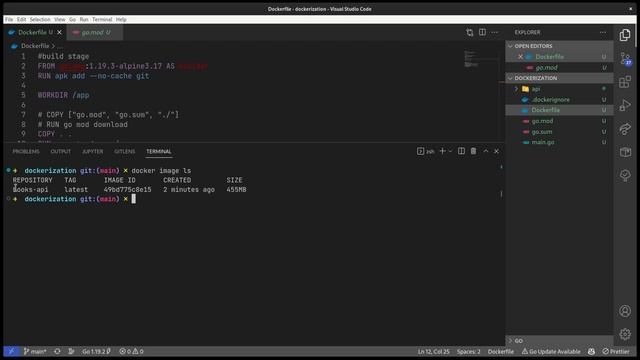Open the Problems panel tab
Screen dimensions: 640x360
(x=26, y=151)
